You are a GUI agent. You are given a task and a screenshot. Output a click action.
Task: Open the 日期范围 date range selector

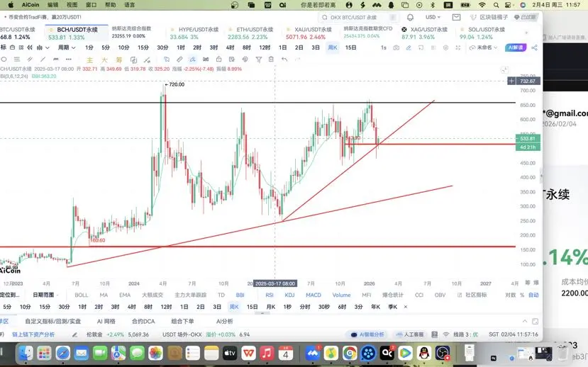pyautogui.click(x=45, y=295)
